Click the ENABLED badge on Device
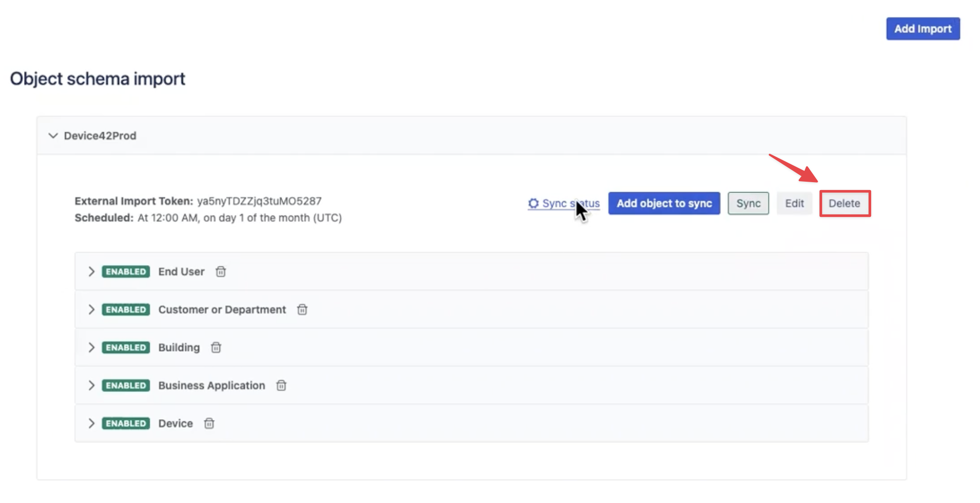Screen dimensions: 980x503 tap(126, 424)
